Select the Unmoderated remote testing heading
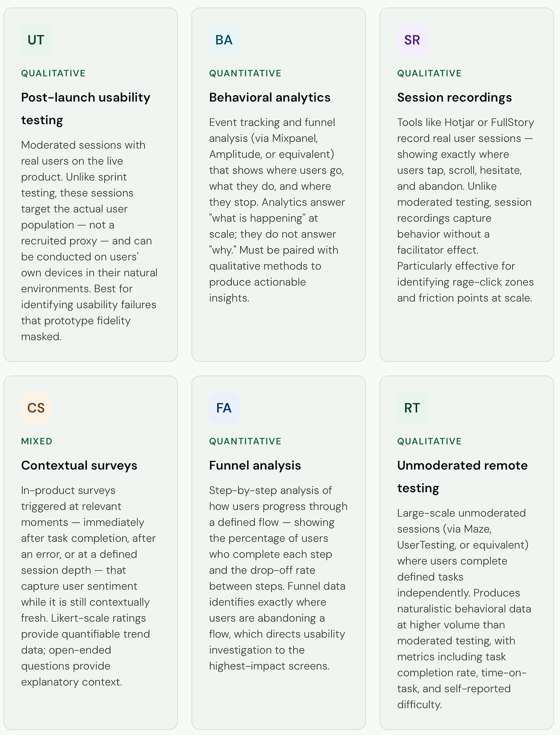 (x=463, y=477)
